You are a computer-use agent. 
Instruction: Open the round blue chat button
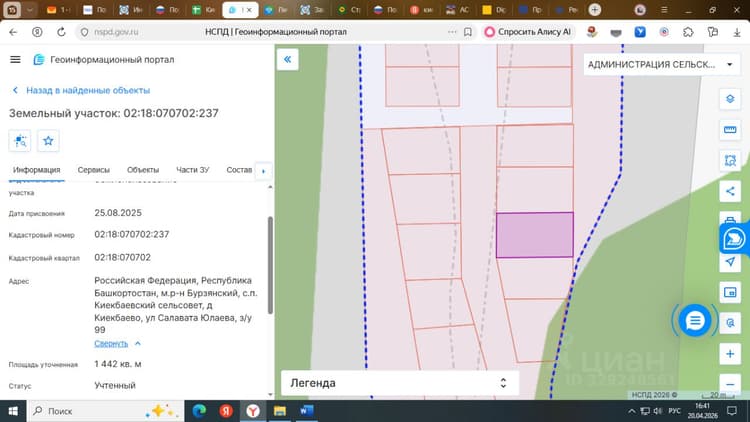[x=695, y=320]
